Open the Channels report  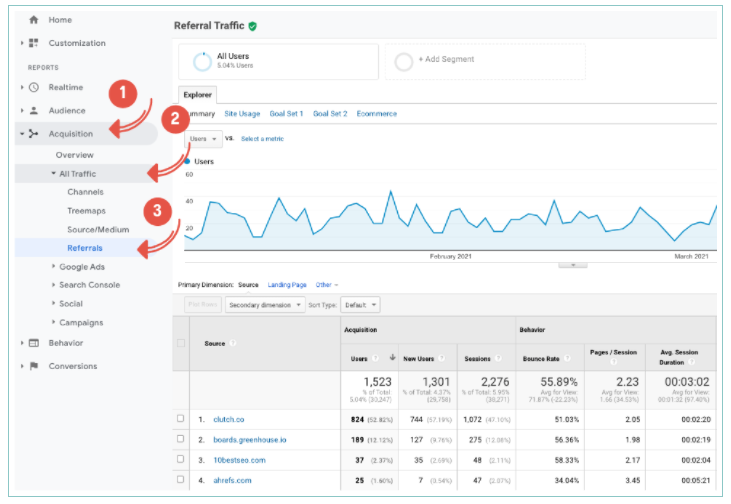[85, 192]
